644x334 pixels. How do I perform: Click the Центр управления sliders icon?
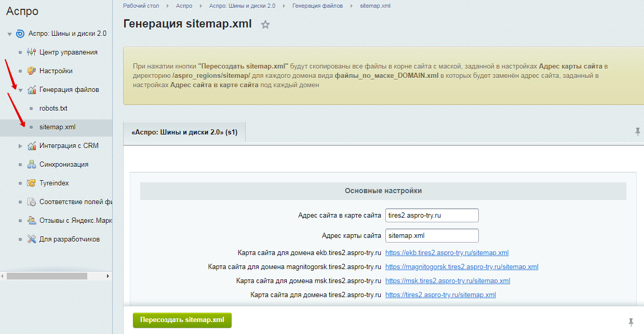(x=31, y=52)
